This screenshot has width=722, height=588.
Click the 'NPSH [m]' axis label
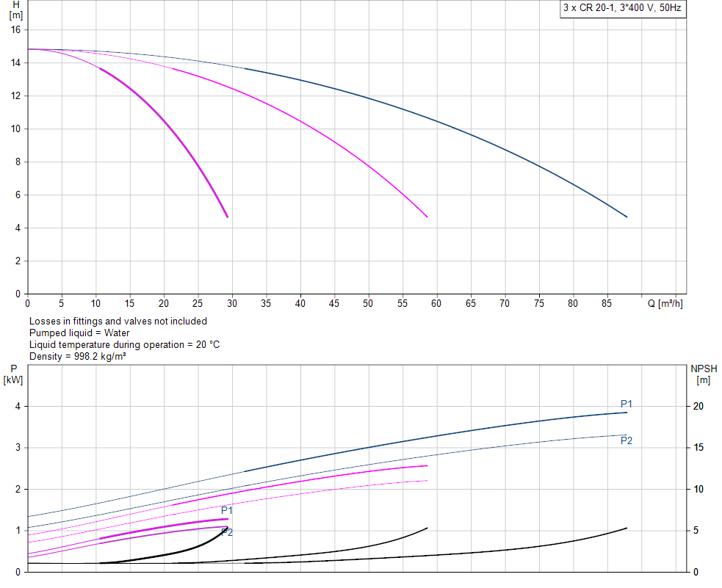click(704, 374)
